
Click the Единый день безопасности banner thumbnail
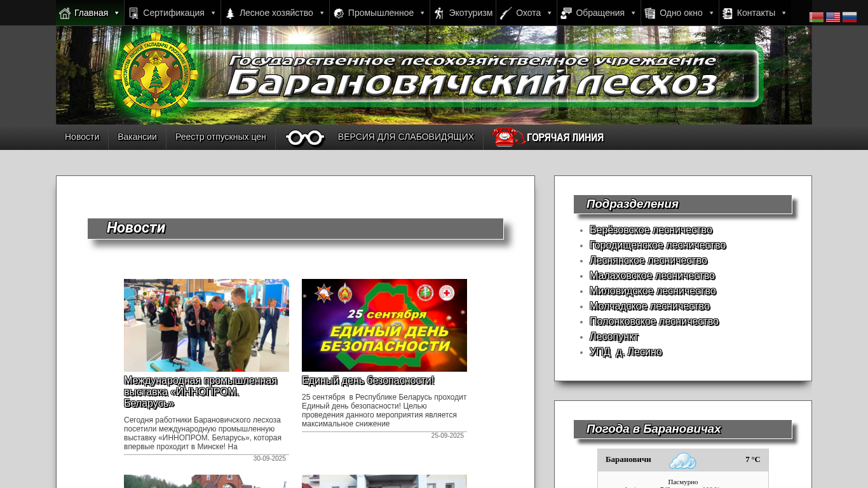pos(384,325)
